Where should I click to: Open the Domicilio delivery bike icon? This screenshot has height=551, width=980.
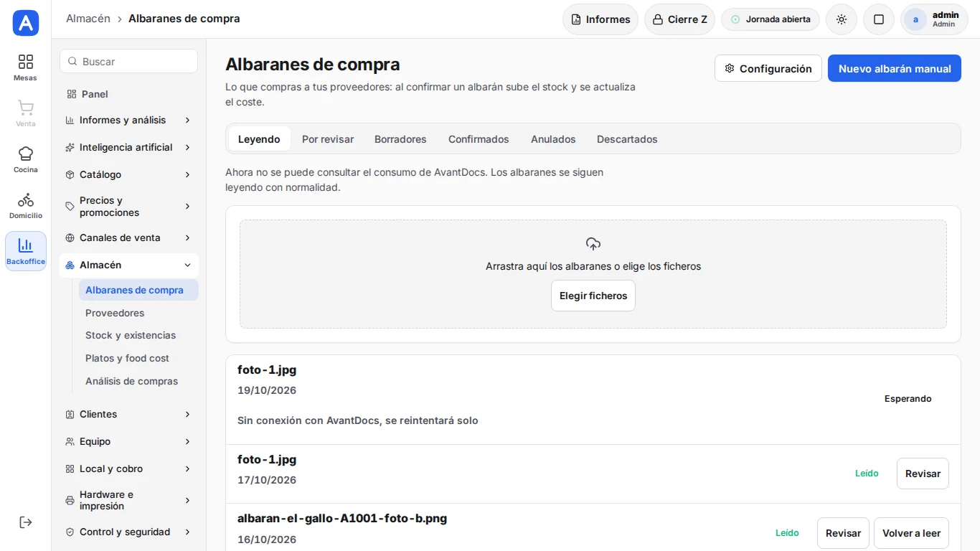26,199
